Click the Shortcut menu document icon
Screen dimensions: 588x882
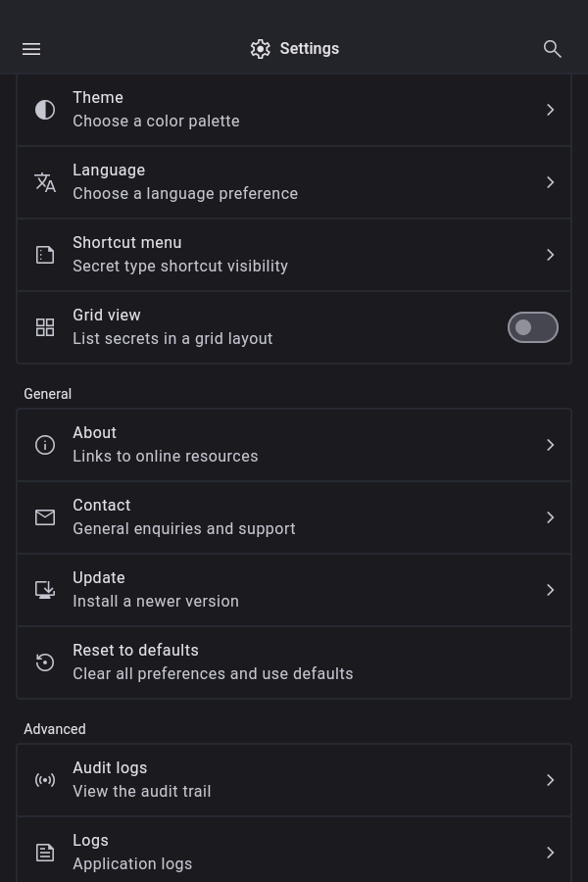click(45, 255)
